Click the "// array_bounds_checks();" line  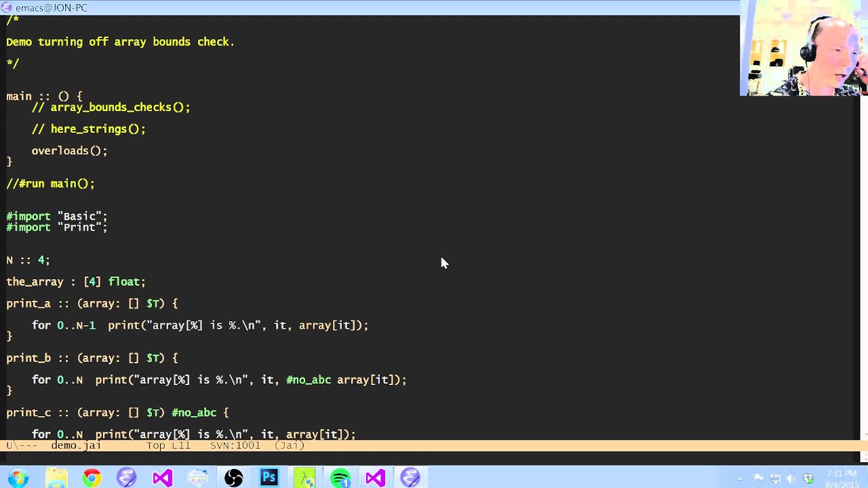click(x=111, y=107)
